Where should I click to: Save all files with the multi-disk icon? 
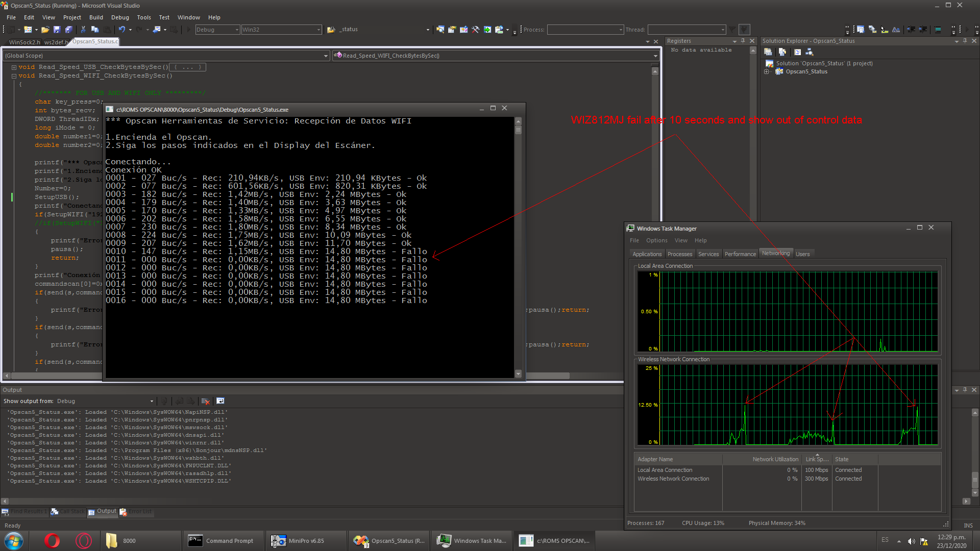68,30
